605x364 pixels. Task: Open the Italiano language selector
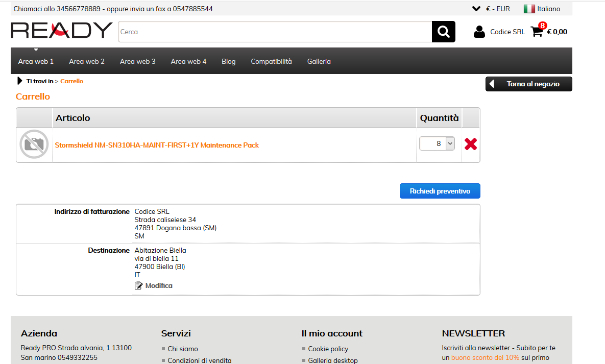(549, 9)
